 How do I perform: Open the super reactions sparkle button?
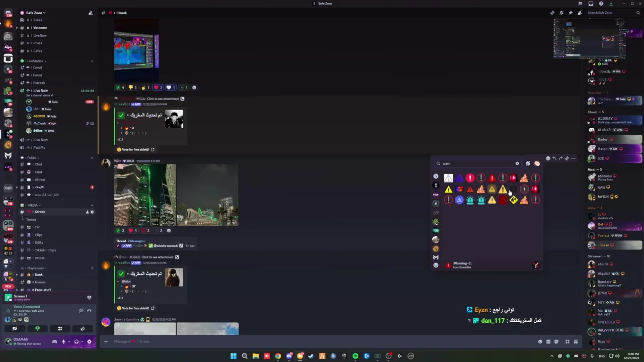tap(528, 163)
